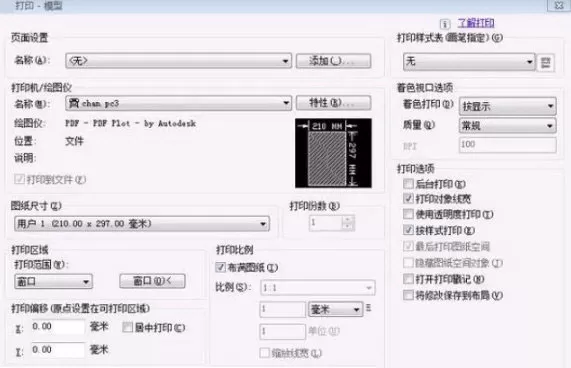The width and height of the screenshot is (571, 368).
Task: Click the lock scale icon beside 毫米
Action: coord(369,308)
